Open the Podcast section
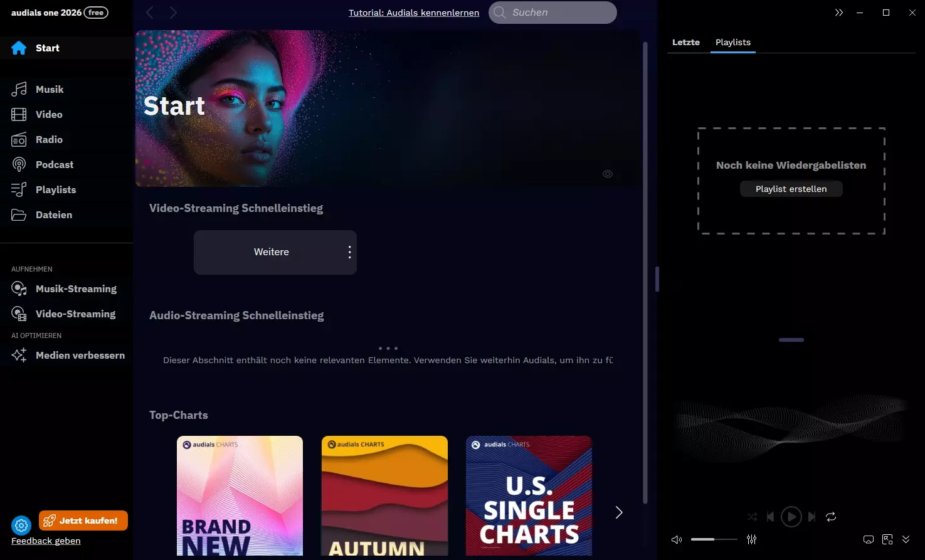 tap(66, 164)
